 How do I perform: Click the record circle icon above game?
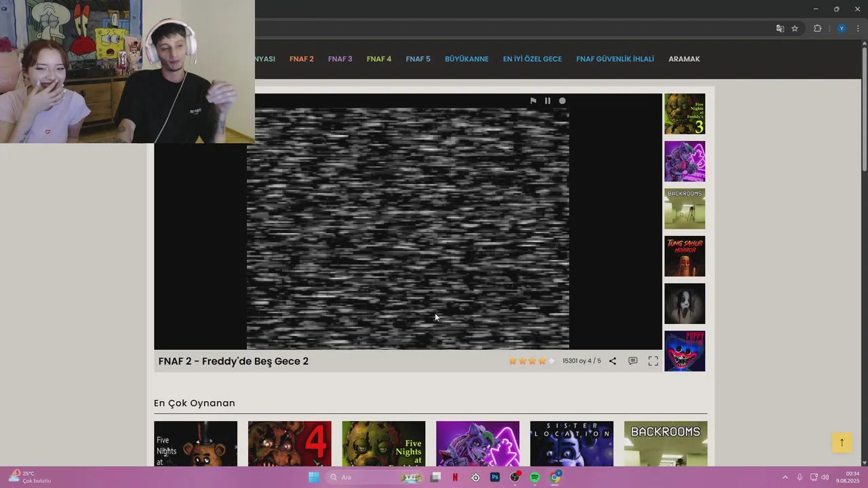(562, 101)
